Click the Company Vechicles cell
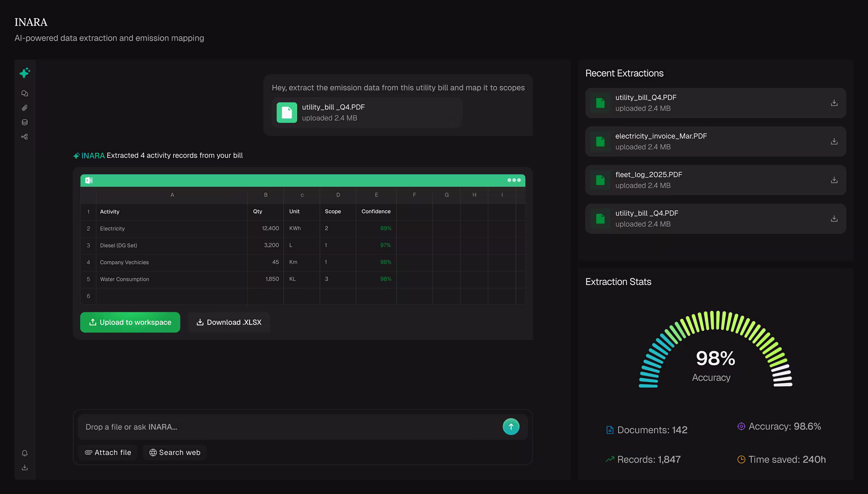This screenshot has height=494, width=868. click(172, 262)
